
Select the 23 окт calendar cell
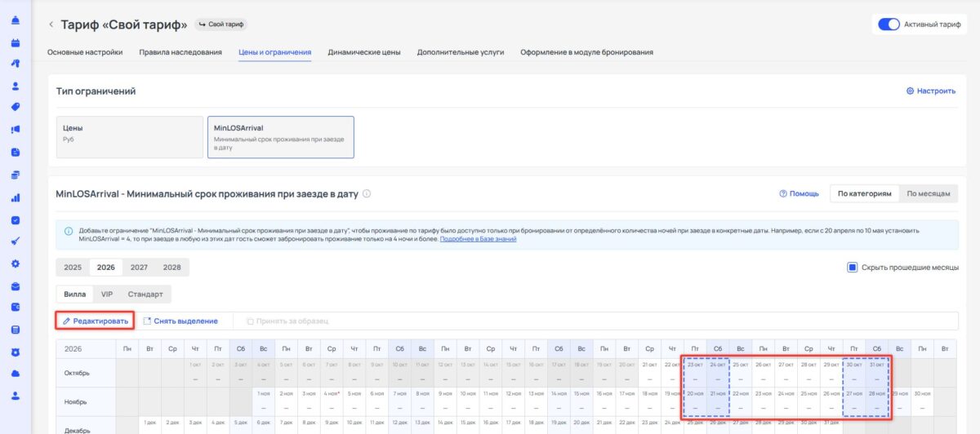(x=695, y=373)
